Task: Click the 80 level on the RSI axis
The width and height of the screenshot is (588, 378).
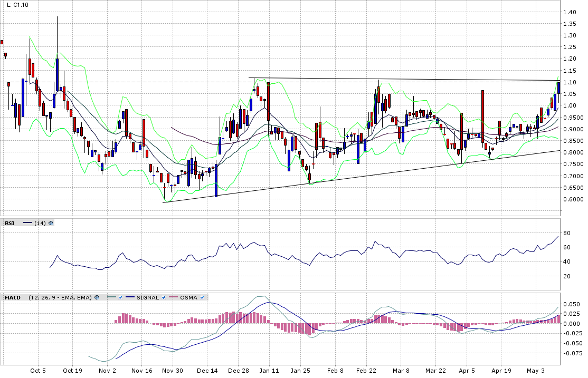Action: pyautogui.click(x=566, y=233)
